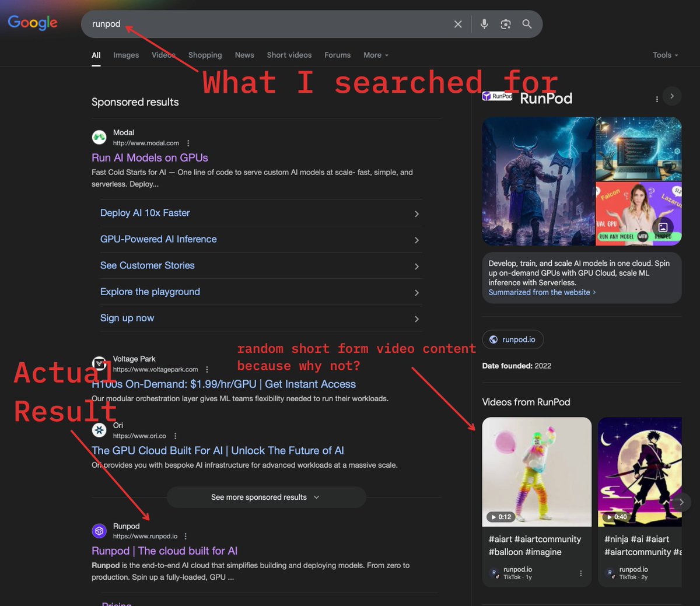
Task: Open options menu for Modal ad
Action: click(188, 143)
